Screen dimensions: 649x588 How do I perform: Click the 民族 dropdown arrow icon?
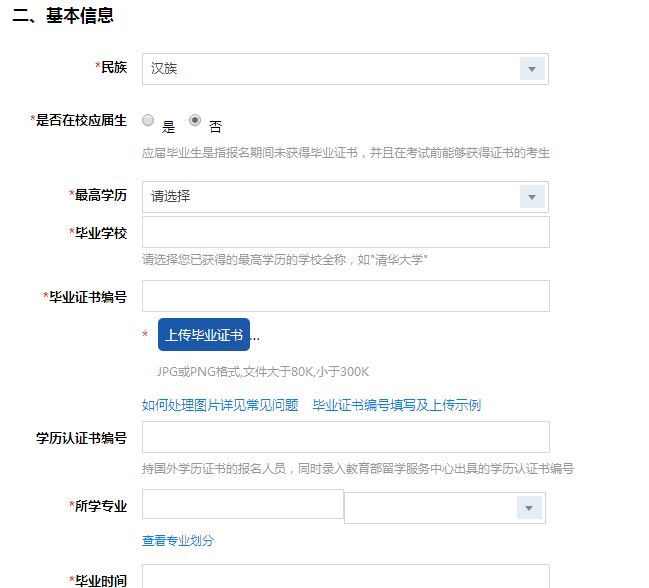[x=532, y=69]
